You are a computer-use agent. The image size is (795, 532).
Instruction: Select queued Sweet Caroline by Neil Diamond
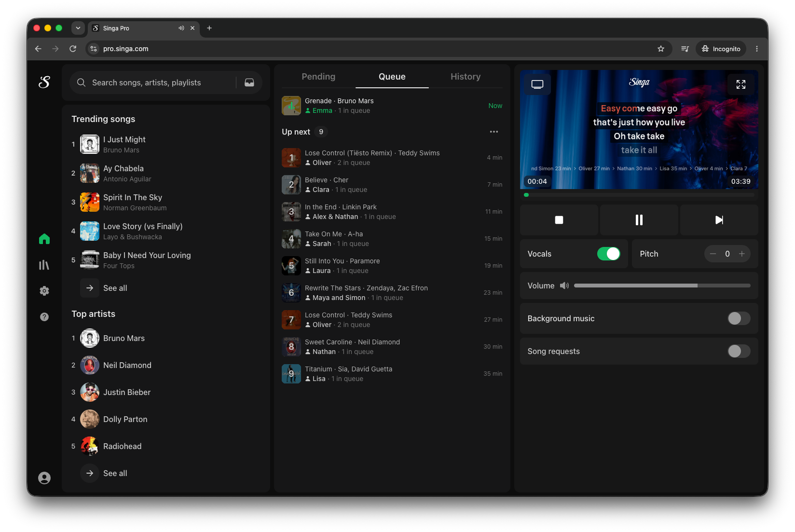(392, 347)
